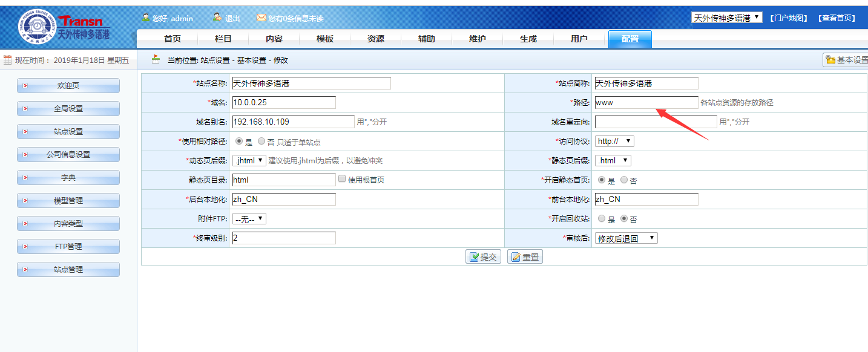Click the arrow bullet on 全局设置

coord(25,109)
